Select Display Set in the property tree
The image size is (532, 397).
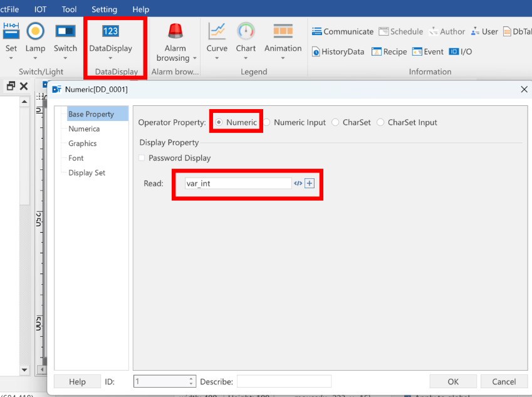click(87, 172)
